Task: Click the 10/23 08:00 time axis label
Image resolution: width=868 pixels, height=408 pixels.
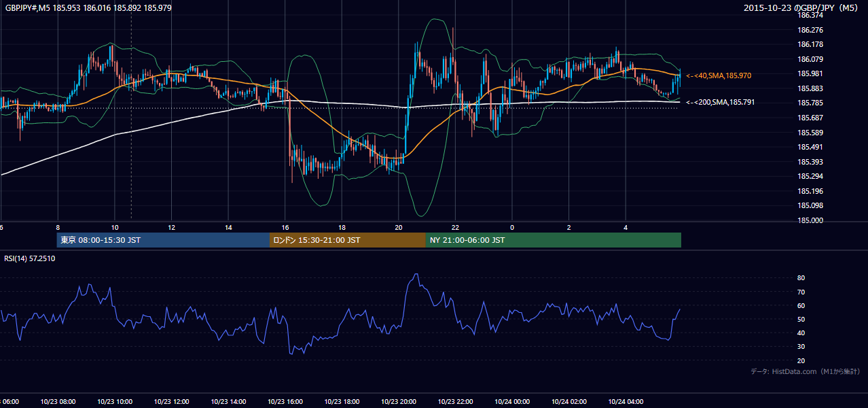Action: click(x=58, y=402)
